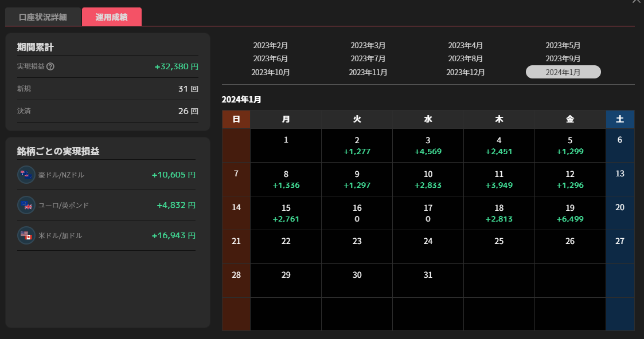
Task: Click the January 19 cell with +6,499
Action: coord(570,213)
